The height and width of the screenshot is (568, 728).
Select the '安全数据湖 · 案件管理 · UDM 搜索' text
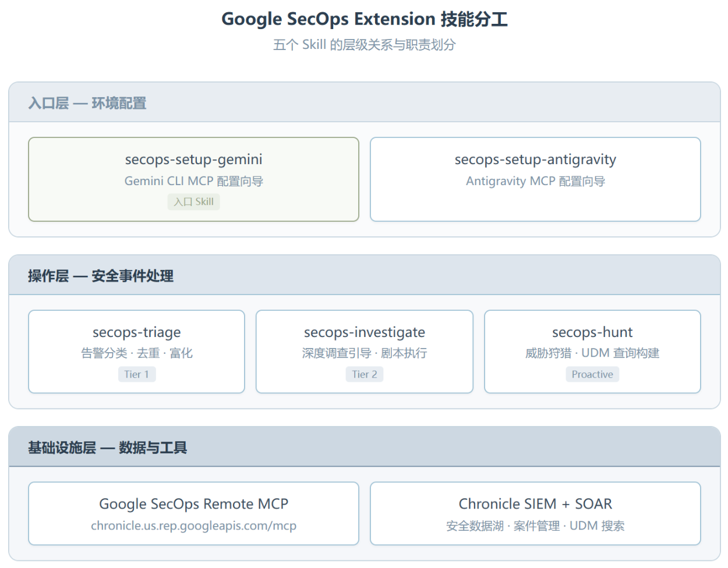(x=535, y=526)
